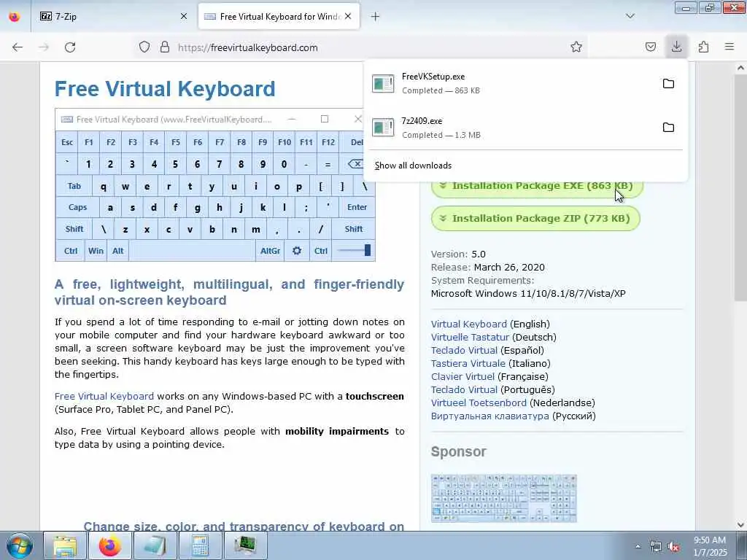Close the downloads panel via toolbar download icon

tap(676, 47)
